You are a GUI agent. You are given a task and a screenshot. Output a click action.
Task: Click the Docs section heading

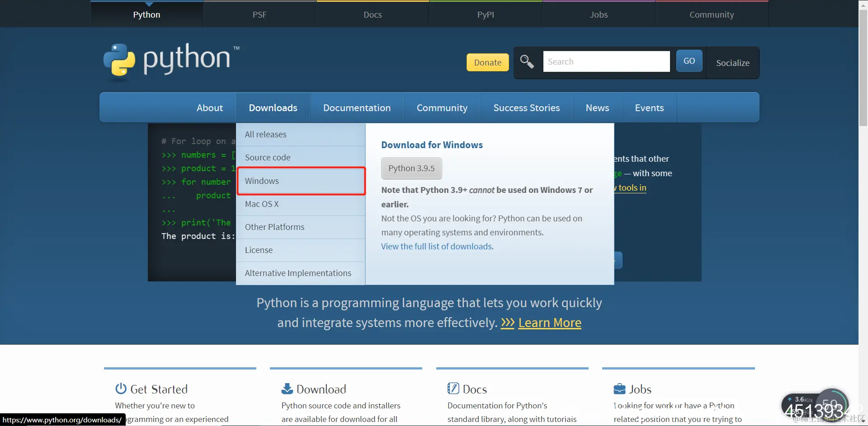point(475,389)
